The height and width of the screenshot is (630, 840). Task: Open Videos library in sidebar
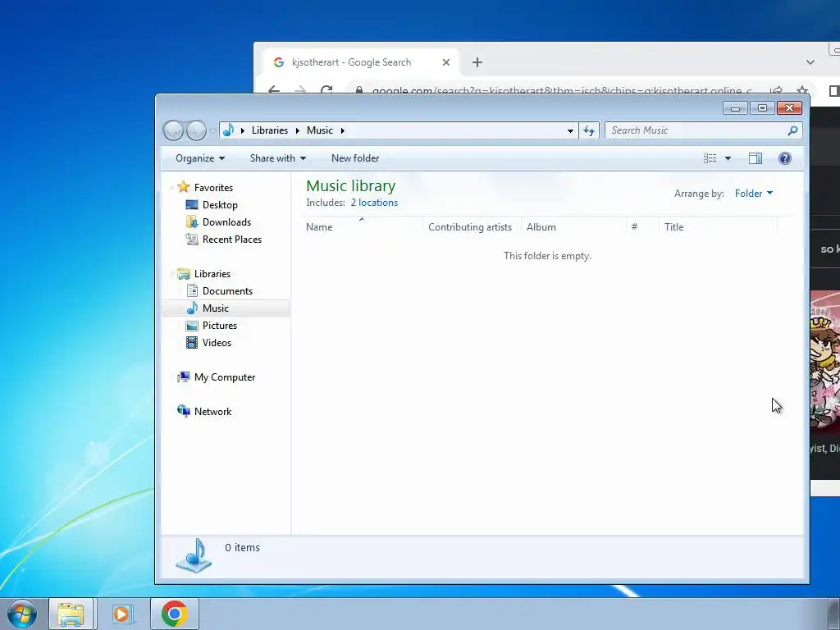tap(217, 342)
